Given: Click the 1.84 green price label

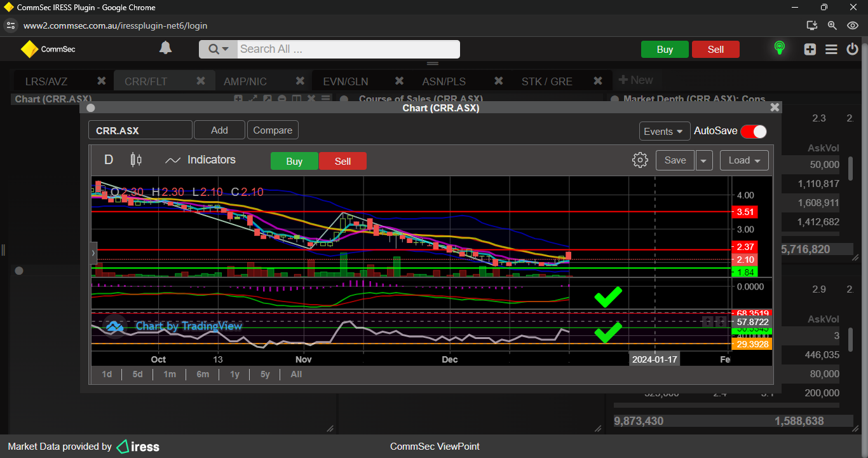Looking at the screenshot, I should pos(745,272).
